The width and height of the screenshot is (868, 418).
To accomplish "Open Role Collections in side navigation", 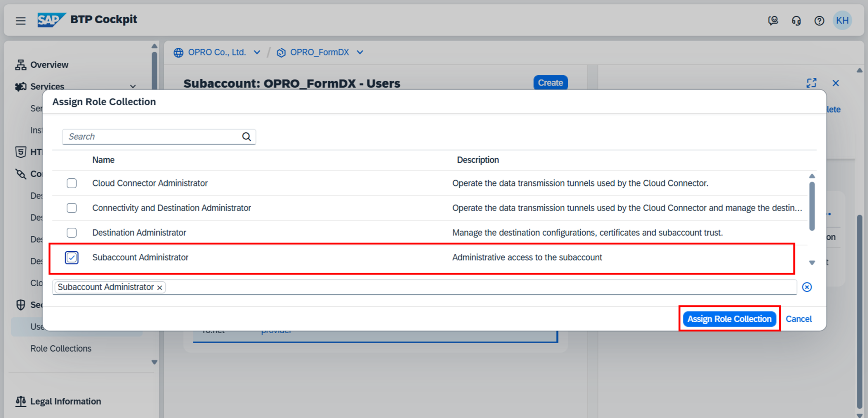I will click(61, 348).
